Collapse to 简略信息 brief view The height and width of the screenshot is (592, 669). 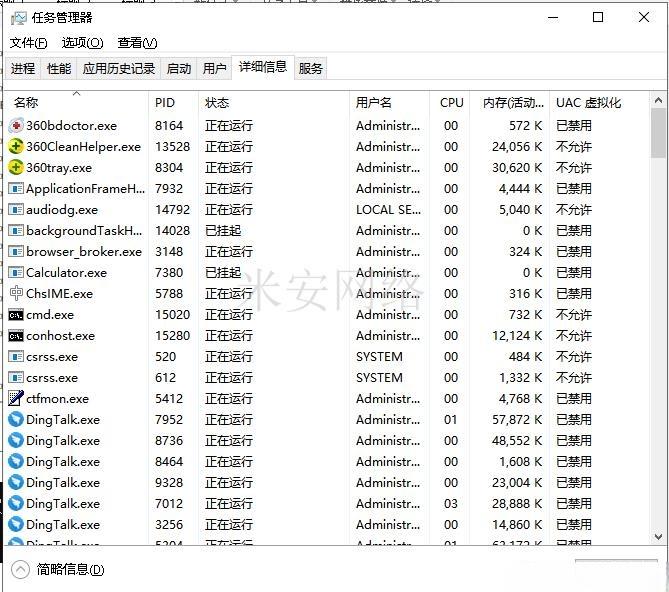click(x=58, y=569)
